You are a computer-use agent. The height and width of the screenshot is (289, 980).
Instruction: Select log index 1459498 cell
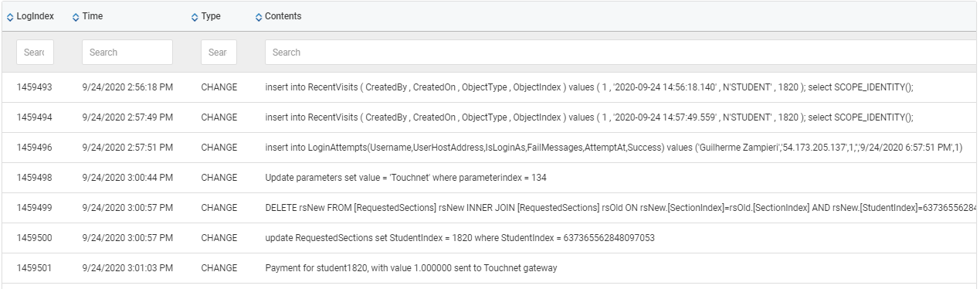[35, 178]
